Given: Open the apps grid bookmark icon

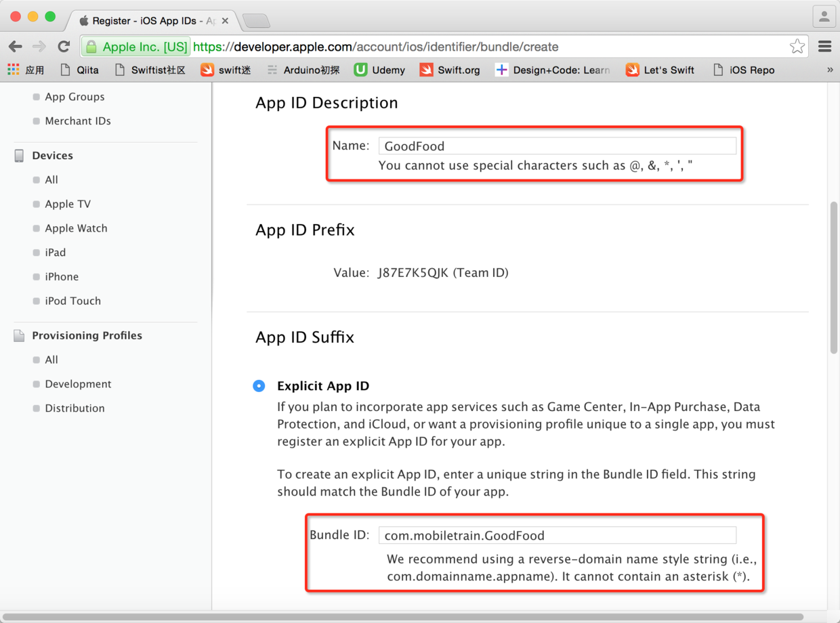Looking at the screenshot, I should coord(14,70).
